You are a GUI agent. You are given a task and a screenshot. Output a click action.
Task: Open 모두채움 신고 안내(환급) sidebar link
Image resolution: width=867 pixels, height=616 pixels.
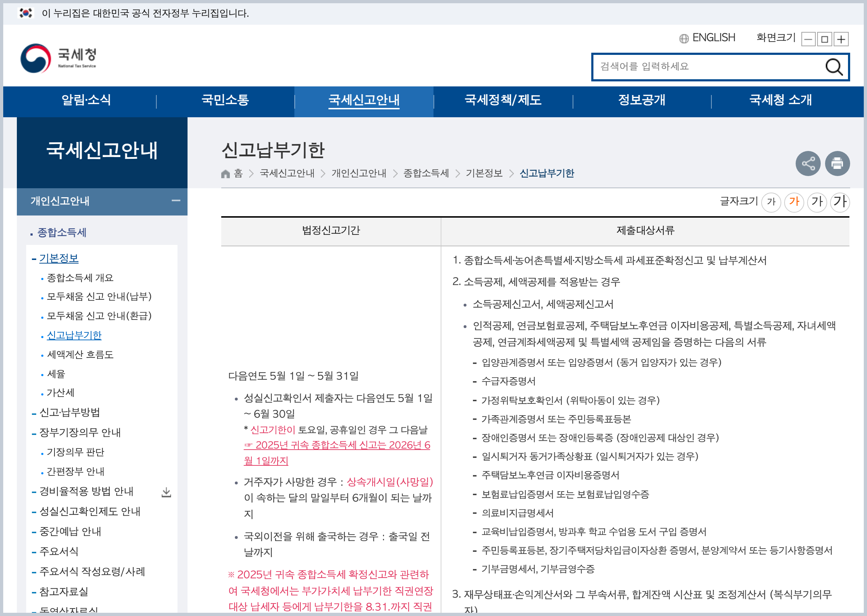[99, 316]
